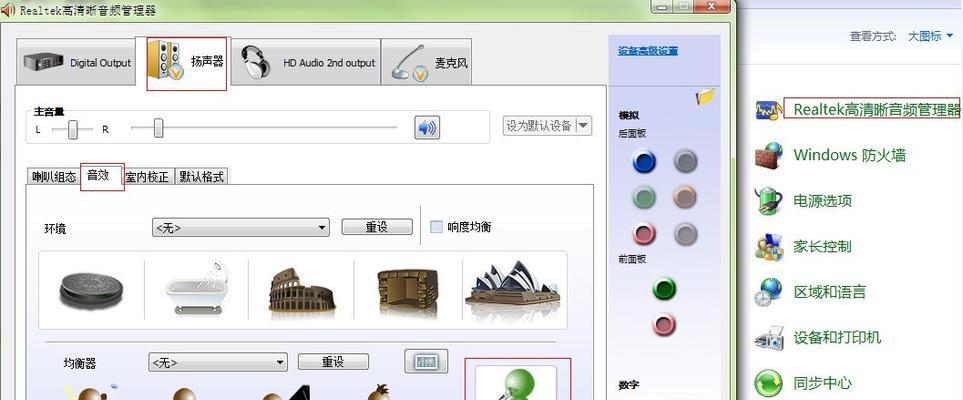This screenshot has height=400, width=963.
Task: Select the gray rear jack beside pink
Action: tap(685, 234)
